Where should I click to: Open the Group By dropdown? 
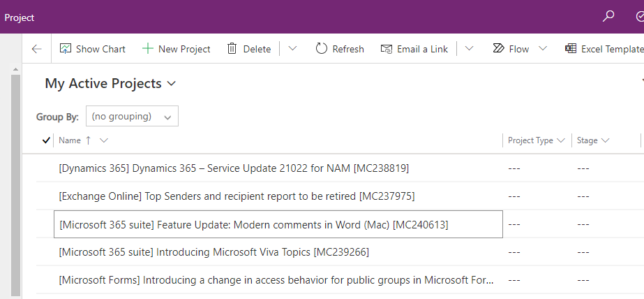[x=132, y=117]
